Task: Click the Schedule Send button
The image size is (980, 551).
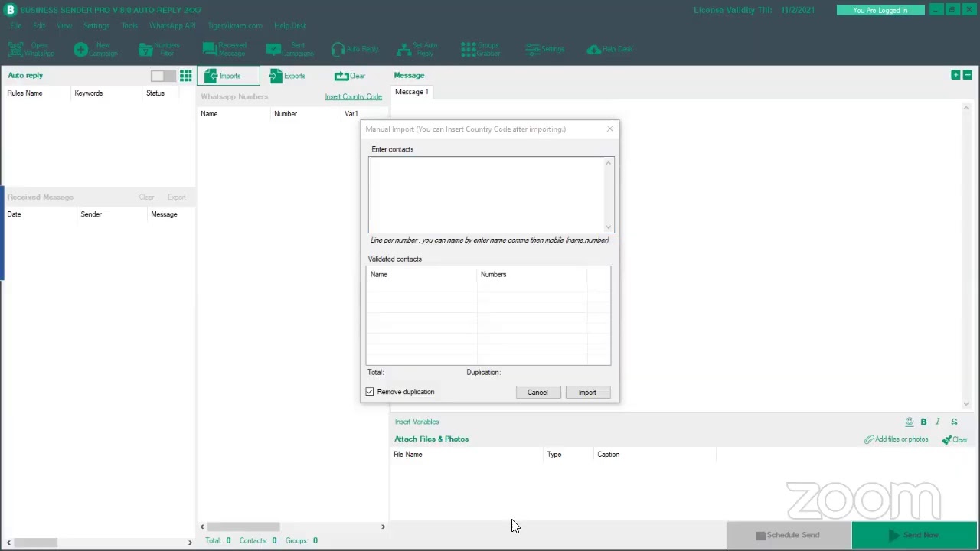Action: [789, 535]
